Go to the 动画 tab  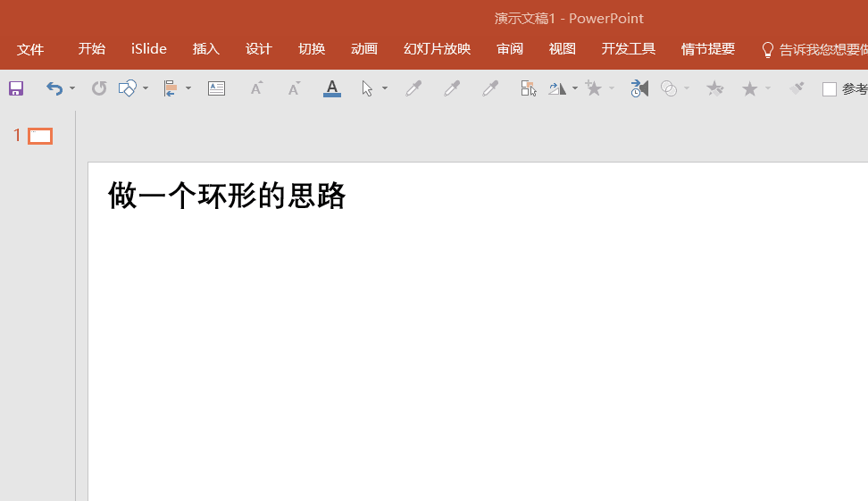[364, 49]
